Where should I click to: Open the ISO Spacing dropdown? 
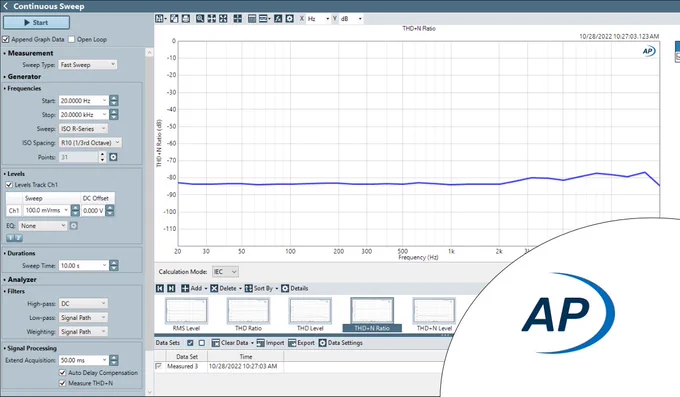pyautogui.click(x=90, y=142)
